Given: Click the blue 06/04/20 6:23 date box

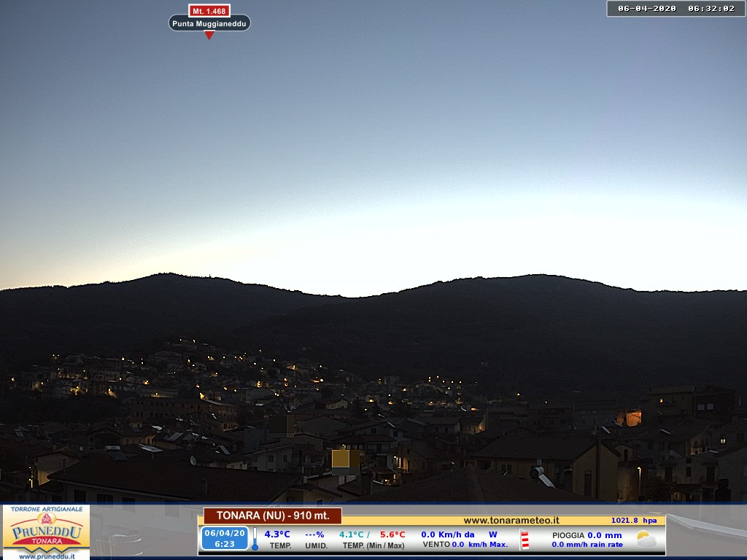Looking at the screenshot, I should tap(225, 538).
